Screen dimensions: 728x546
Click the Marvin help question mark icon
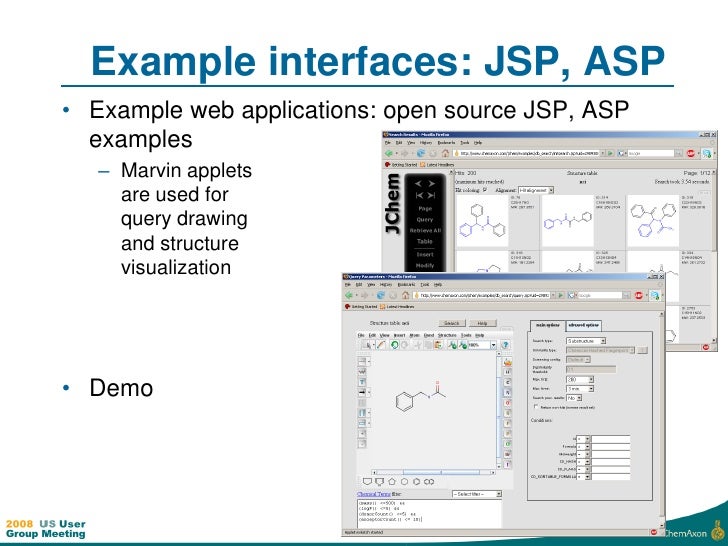click(x=505, y=345)
